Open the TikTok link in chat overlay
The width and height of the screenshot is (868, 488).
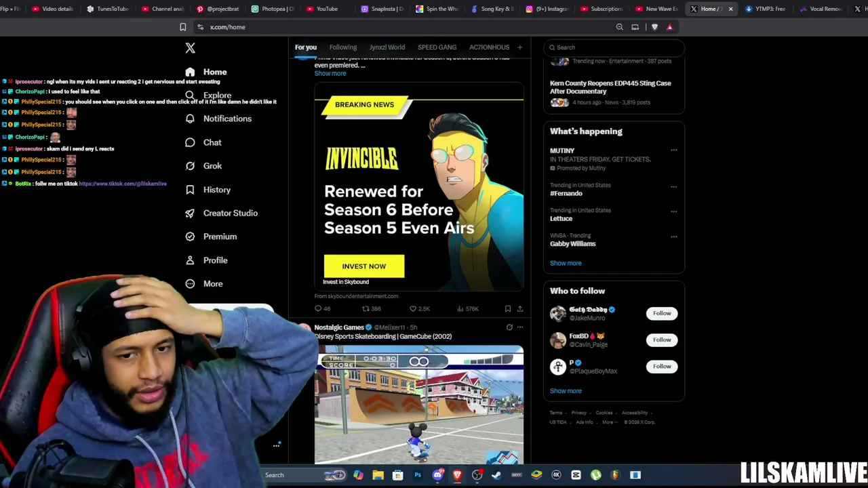pos(123,184)
